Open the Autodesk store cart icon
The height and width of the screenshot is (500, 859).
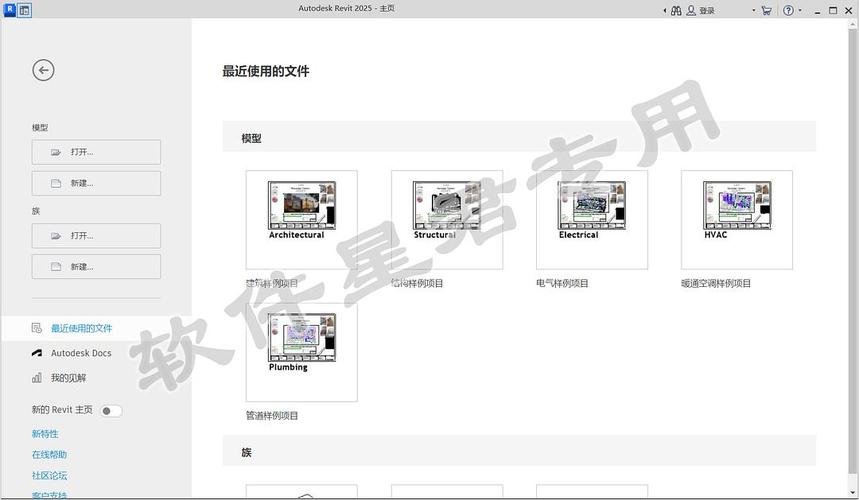[766, 10]
